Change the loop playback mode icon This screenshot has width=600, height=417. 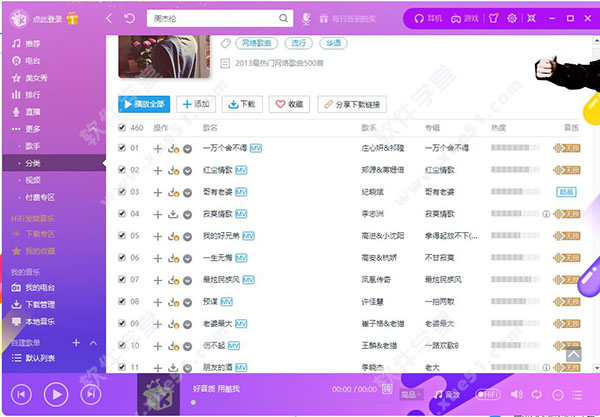537,394
